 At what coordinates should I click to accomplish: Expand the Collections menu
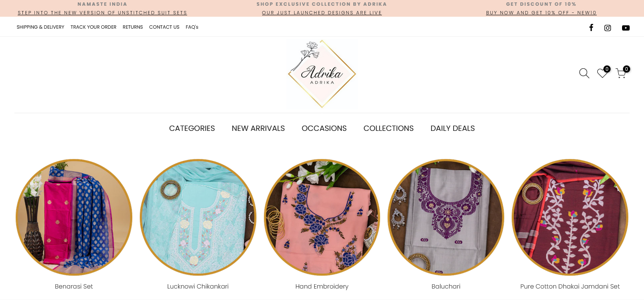coord(389,129)
